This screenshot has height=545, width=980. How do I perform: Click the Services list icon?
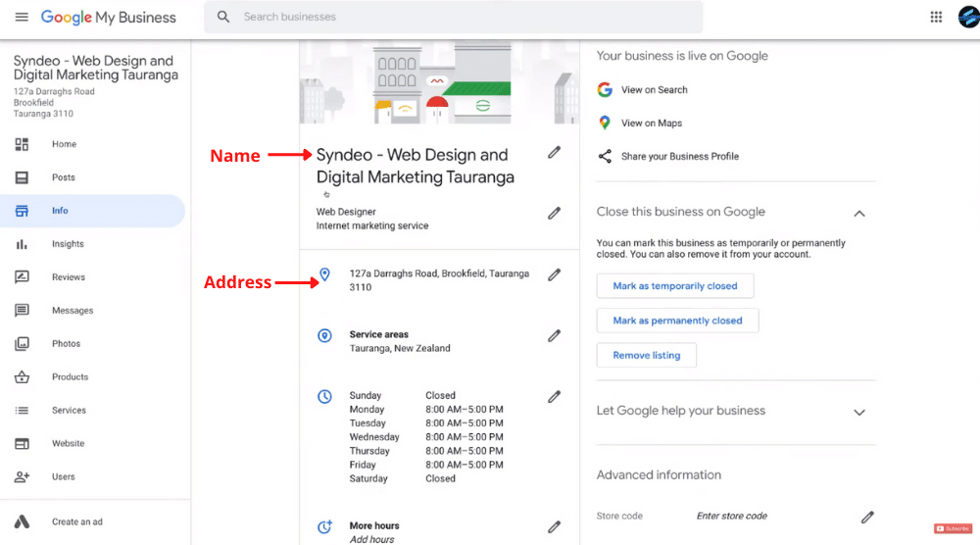pyautogui.click(x=22, y=410)
